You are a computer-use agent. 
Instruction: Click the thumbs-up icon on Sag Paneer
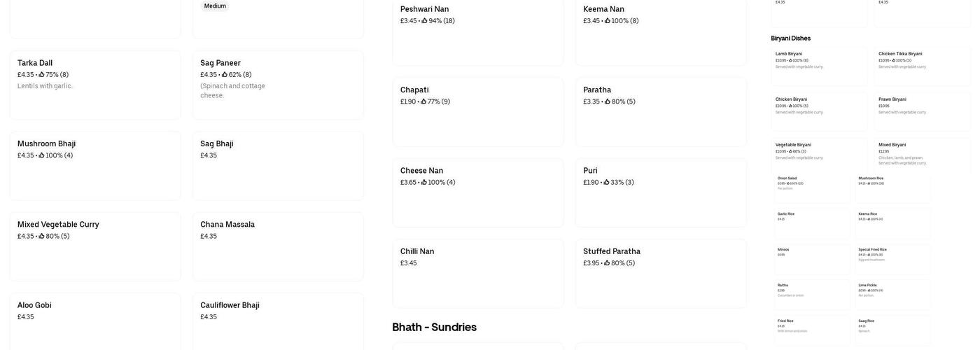225,74
